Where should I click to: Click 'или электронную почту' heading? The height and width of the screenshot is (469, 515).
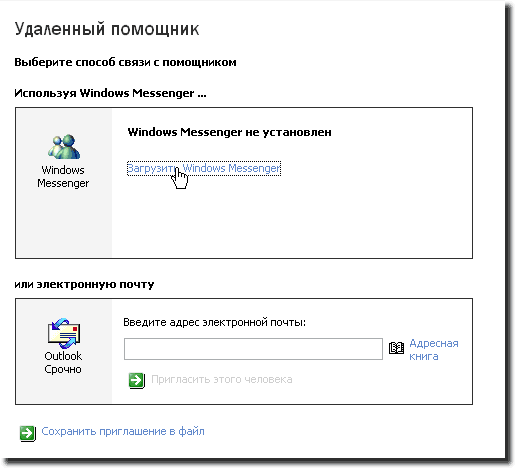(x=84, y=284)
